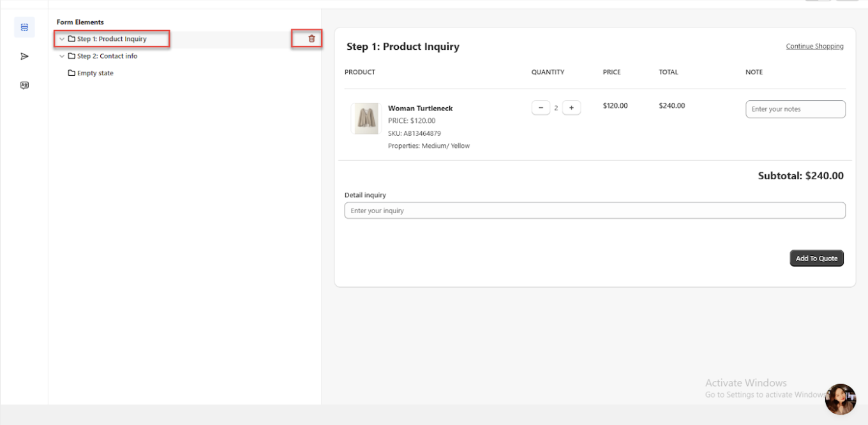
Task: Open the chat avatar bubble
Action: [x=840, y=399]
